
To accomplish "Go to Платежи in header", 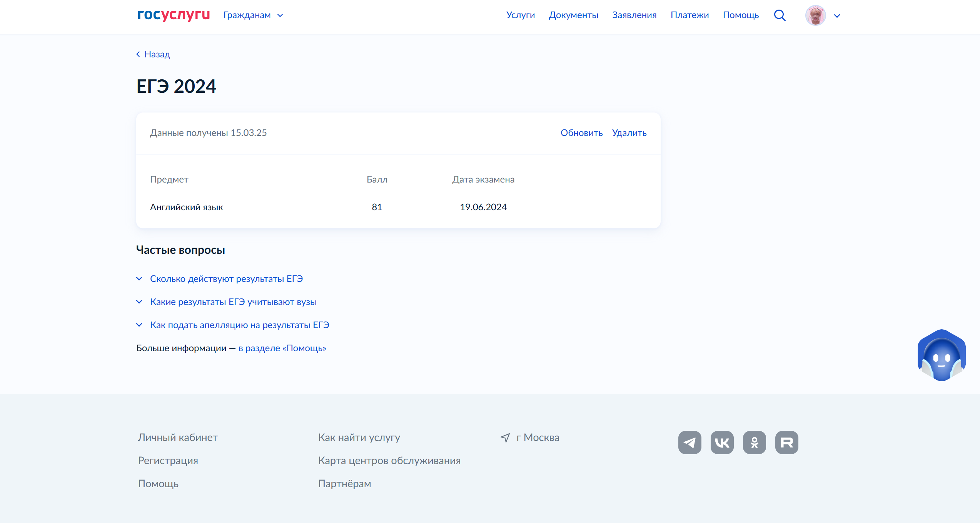I will click(690, 15).
